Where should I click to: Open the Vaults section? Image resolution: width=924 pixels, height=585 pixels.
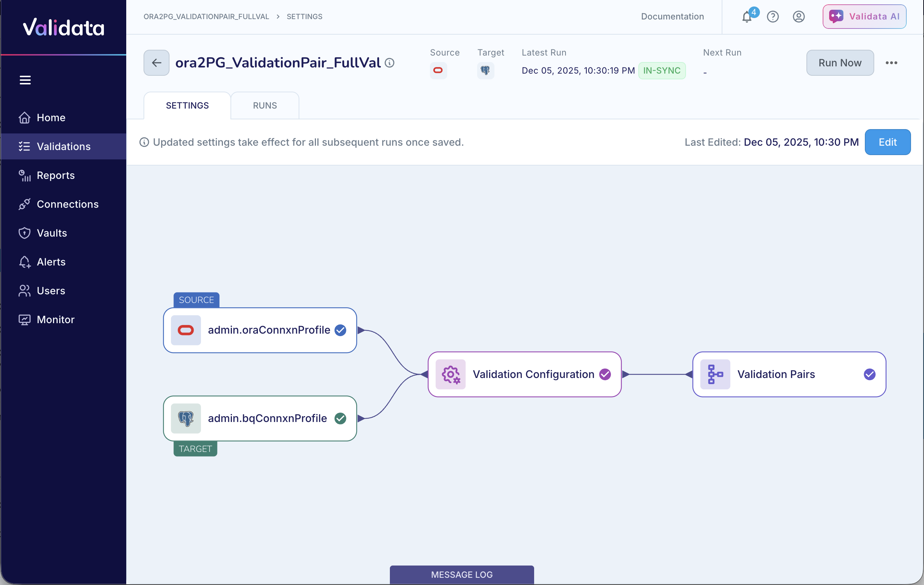[51, 233]
